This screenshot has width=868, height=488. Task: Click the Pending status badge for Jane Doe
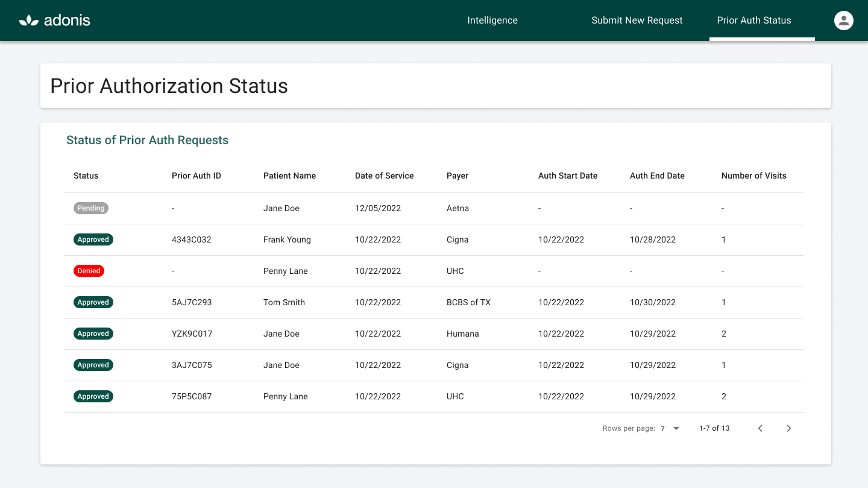coord(90,208)
